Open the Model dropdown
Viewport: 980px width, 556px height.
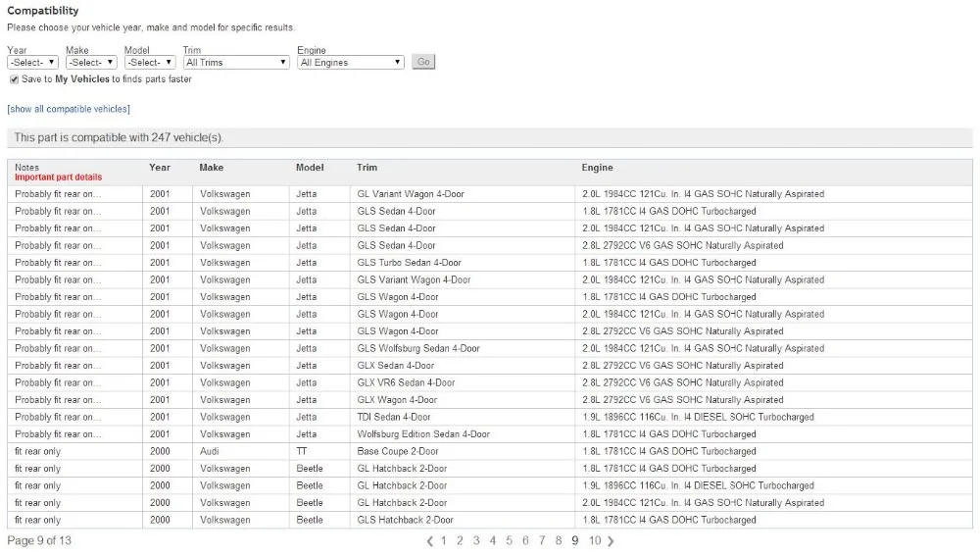pos(150,63)
